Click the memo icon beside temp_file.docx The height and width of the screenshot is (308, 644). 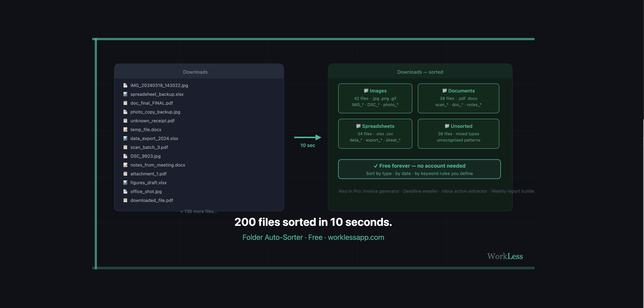coord(125,130)
